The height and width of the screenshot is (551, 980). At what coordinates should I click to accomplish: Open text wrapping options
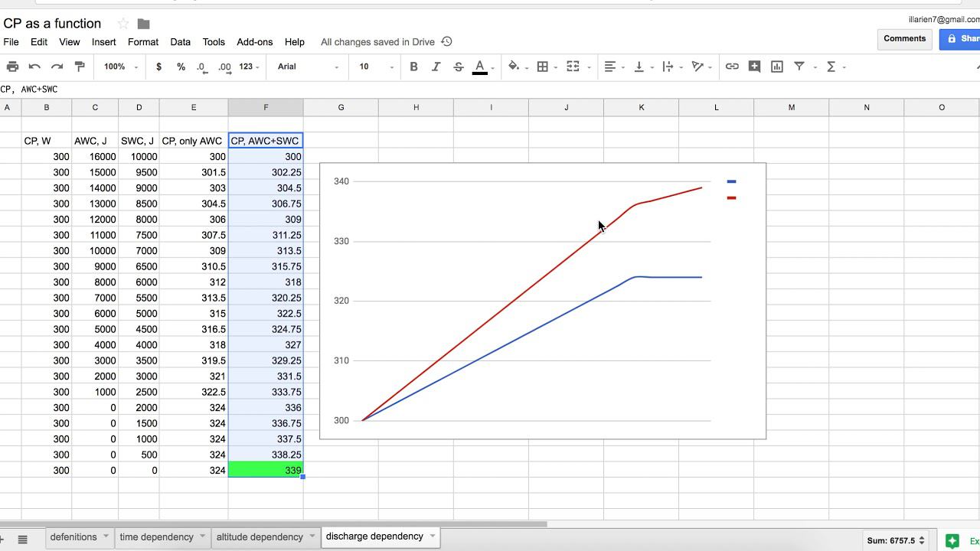coord(668,67)
